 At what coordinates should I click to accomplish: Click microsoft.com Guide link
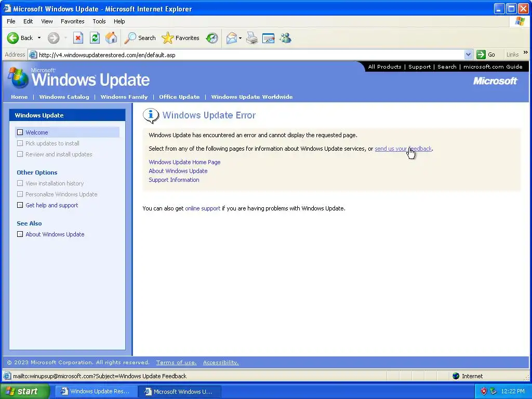(x=493, y=66)
